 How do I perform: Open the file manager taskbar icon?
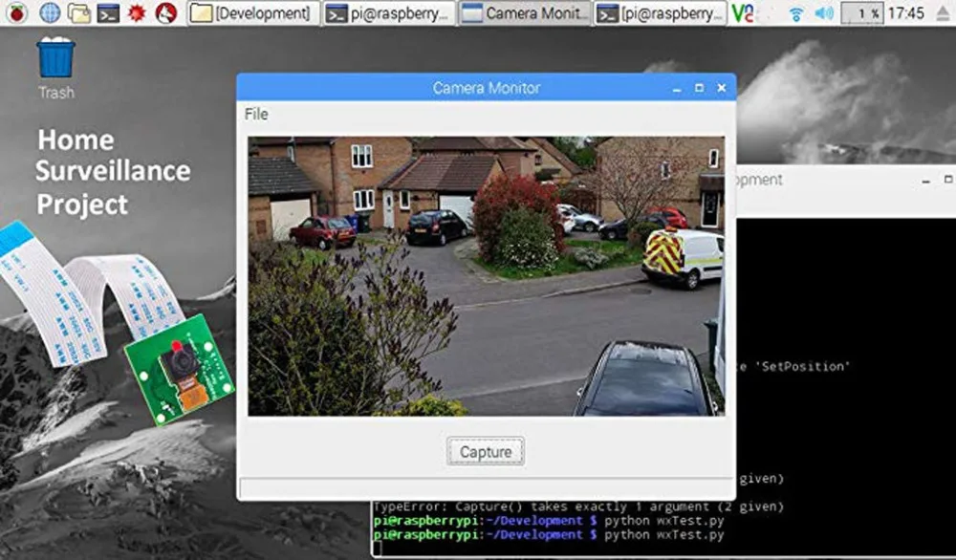click(x=79, y=12)
